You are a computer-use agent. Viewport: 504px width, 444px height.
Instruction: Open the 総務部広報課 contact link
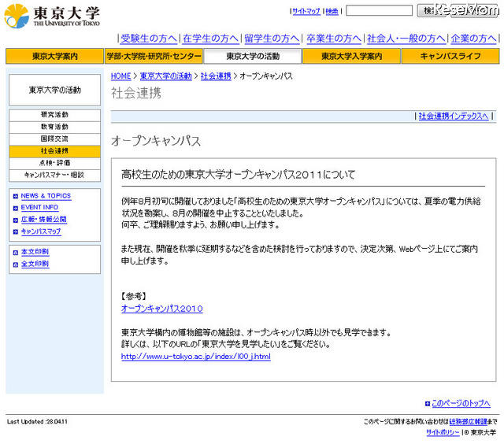pos(469,421)
